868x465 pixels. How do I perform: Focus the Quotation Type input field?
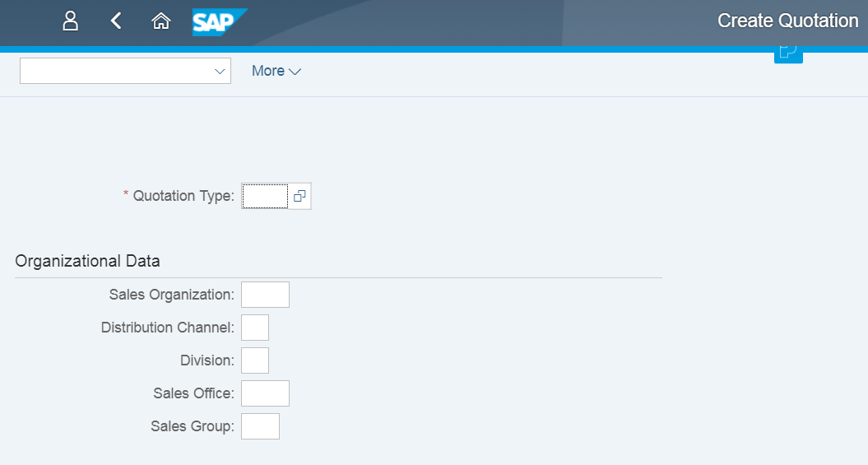[x=264, y=196]
